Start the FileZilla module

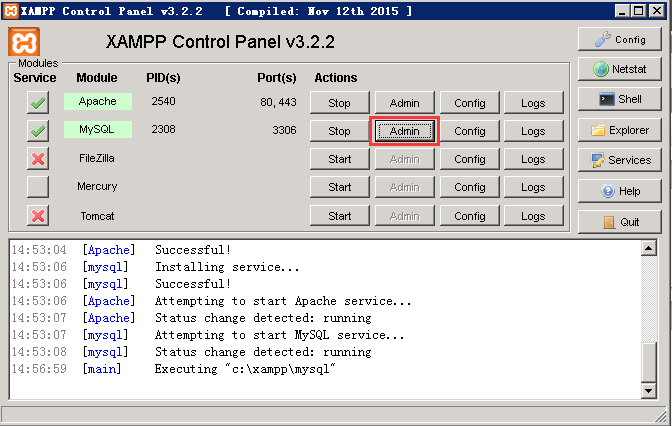(x=340, y=159)
